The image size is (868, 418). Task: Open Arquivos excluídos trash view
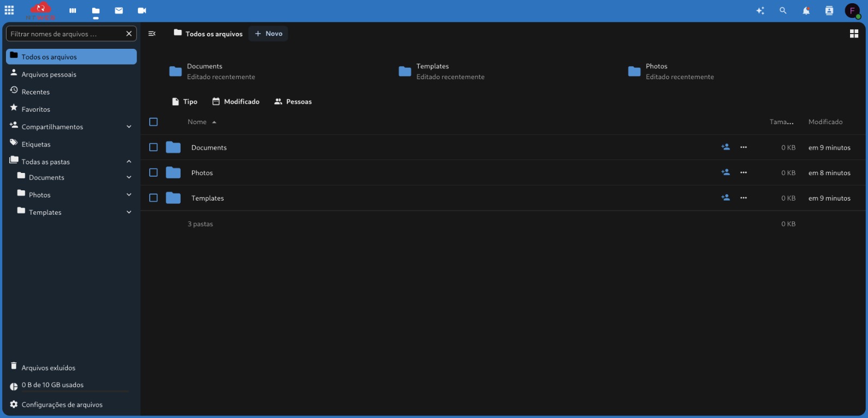coord(71,368)
